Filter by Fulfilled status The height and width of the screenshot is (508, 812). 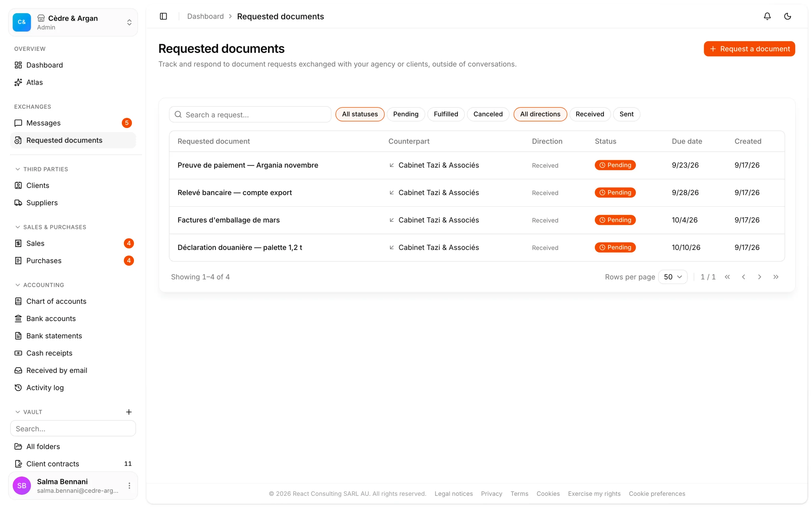coord(446,114)
